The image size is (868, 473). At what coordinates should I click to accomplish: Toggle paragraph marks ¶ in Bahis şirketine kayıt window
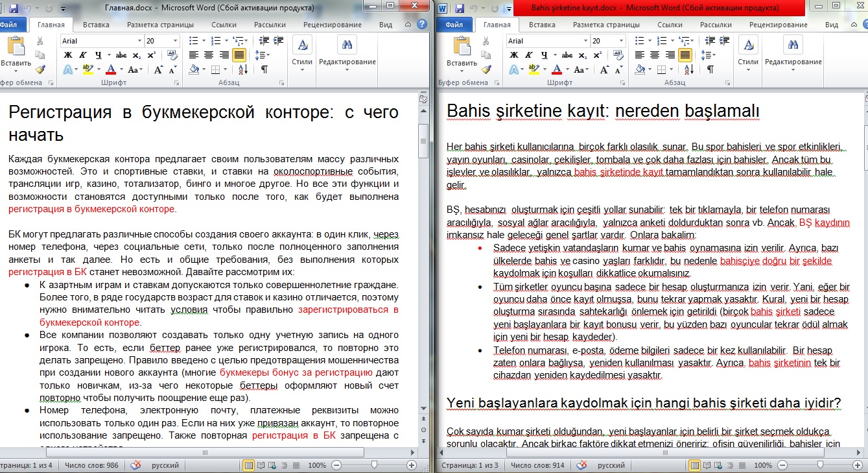[710, 69]
